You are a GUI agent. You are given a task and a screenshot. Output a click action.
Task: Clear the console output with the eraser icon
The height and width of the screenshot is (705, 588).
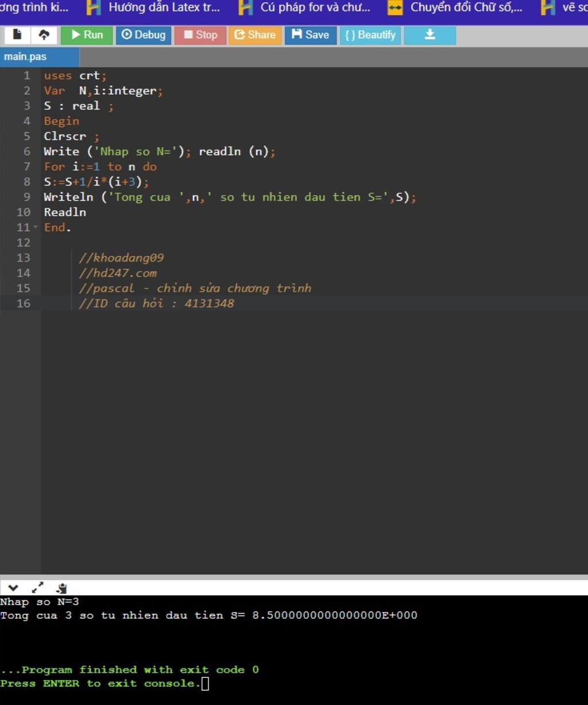61,588
